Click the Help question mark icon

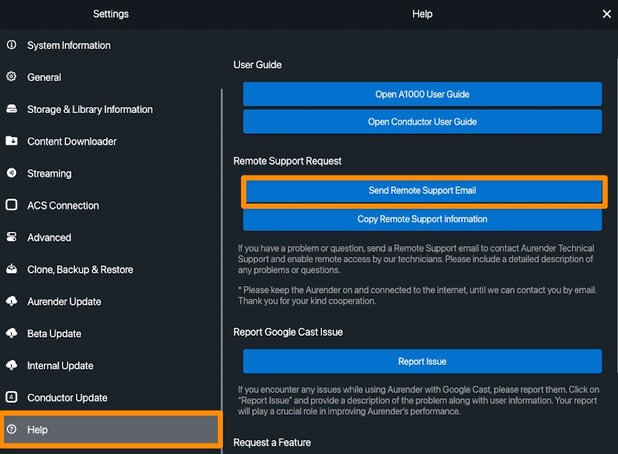pos(11,429)
